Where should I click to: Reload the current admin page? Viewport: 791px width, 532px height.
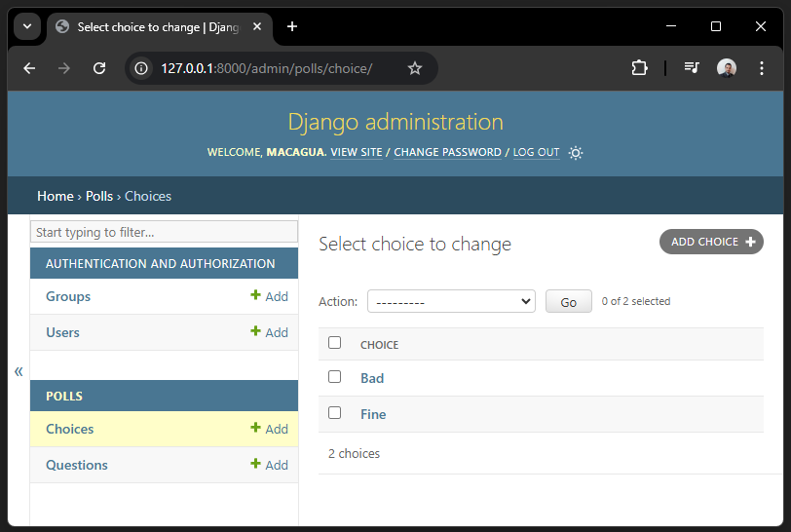(x=99, y=68)
